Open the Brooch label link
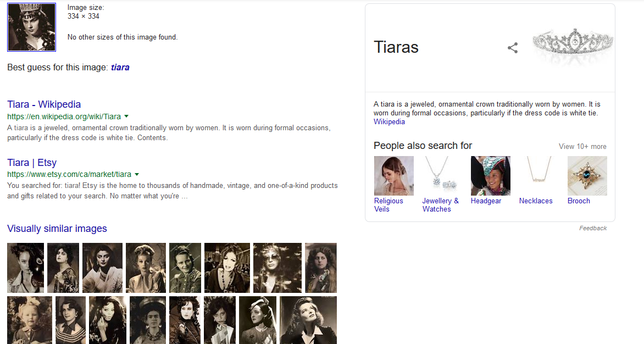The width and height of the screenshot is (644, 344). [579, 201]
